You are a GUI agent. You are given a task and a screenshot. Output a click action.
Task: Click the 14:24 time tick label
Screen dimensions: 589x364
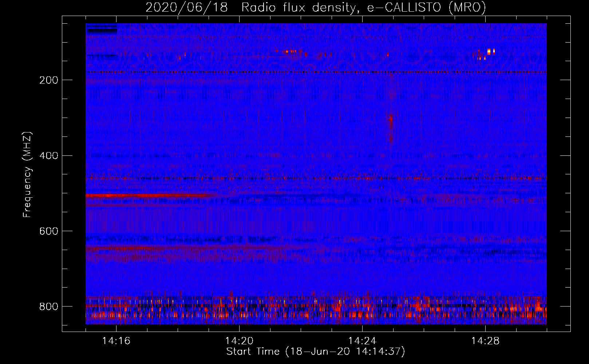362,341
